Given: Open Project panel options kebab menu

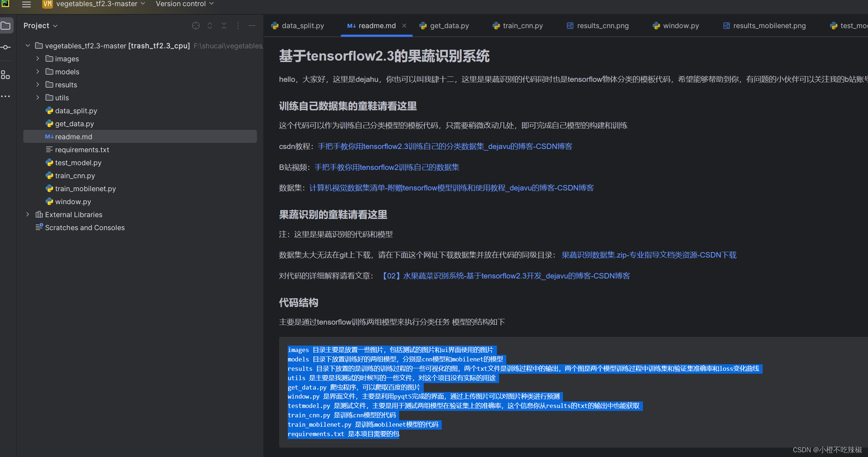Looking at the screenshot, I should (x=238, y=26).
